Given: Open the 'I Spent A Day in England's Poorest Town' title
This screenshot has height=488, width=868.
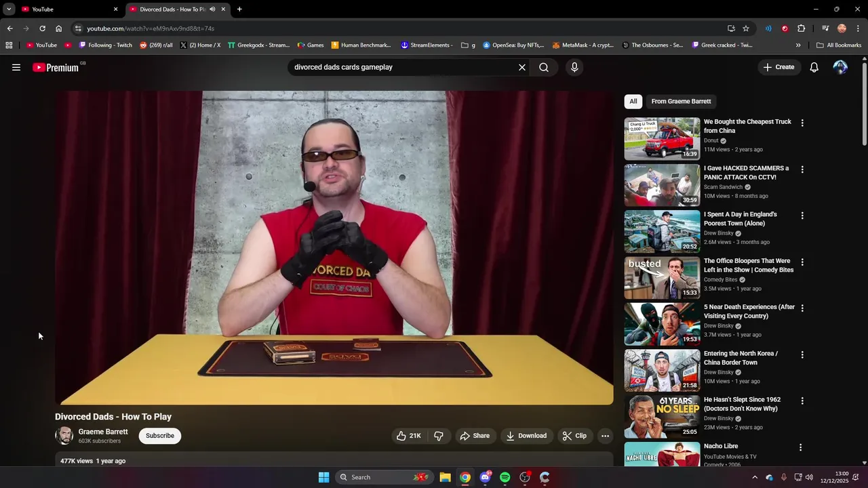Looking at the screenshot, I should pyautogui.click(x=741, y=219).
